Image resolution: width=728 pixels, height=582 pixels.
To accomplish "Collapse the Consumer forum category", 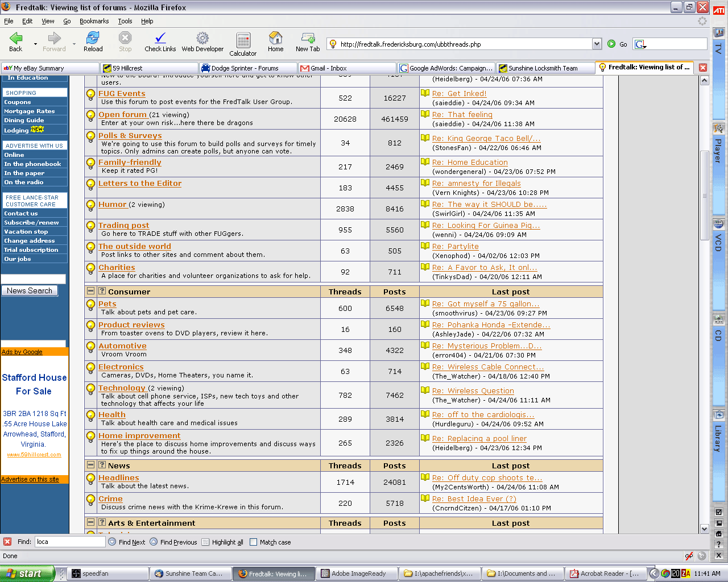I will point(90,291).
